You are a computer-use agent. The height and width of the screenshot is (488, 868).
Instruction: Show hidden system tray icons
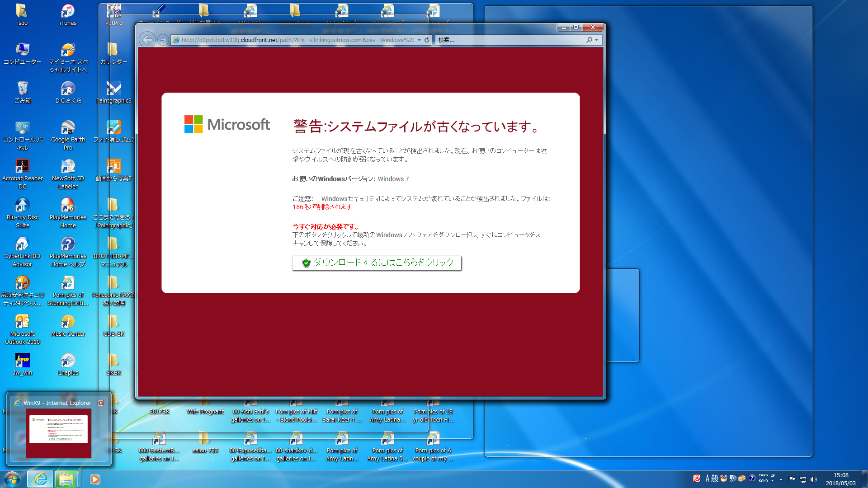(781, 479)
